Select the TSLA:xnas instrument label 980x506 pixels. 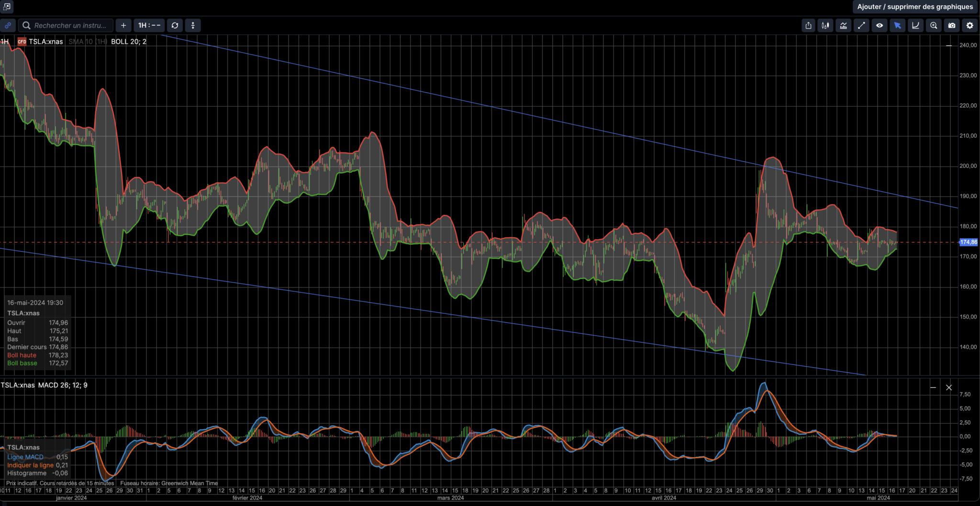[46, 42]
